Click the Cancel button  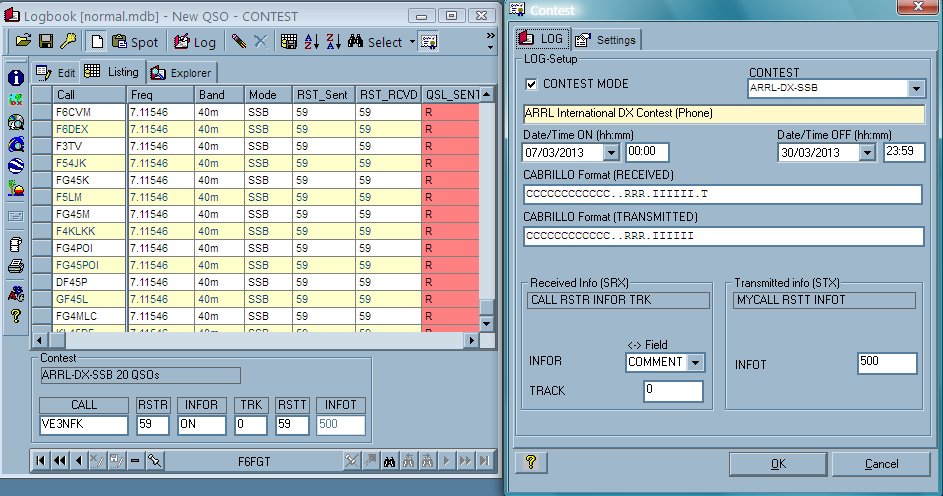coord(881,464)
